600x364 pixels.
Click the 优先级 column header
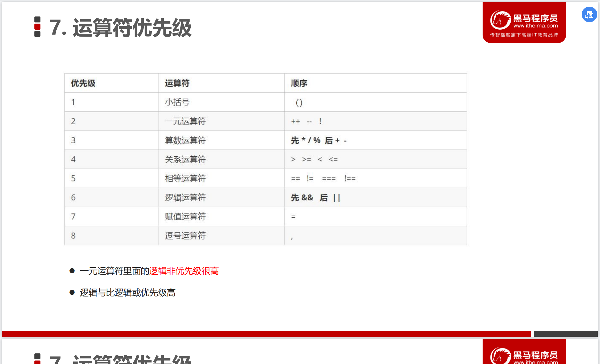click(112, 83)
